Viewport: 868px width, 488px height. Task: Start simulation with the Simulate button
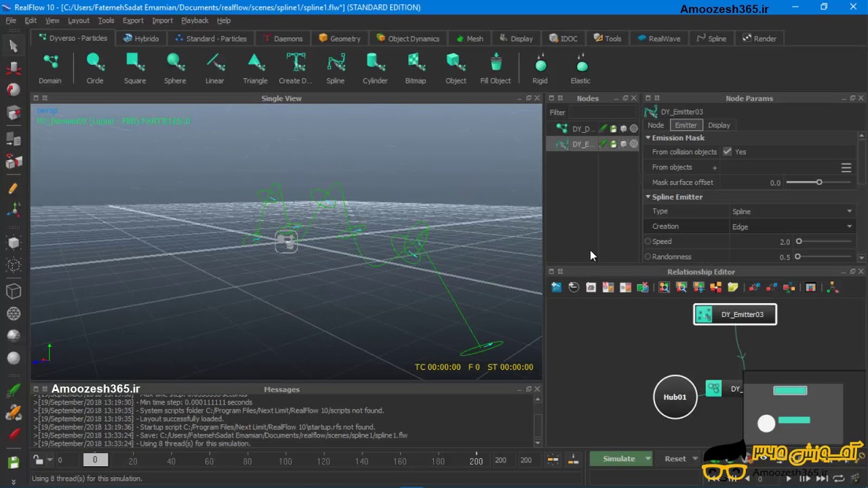coord(619,459)
